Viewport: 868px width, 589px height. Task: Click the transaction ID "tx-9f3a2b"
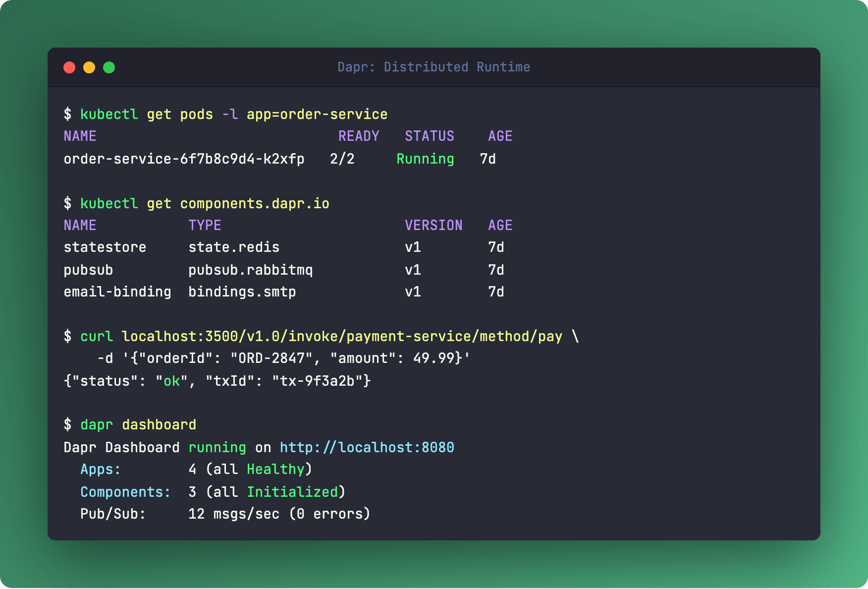317,381
